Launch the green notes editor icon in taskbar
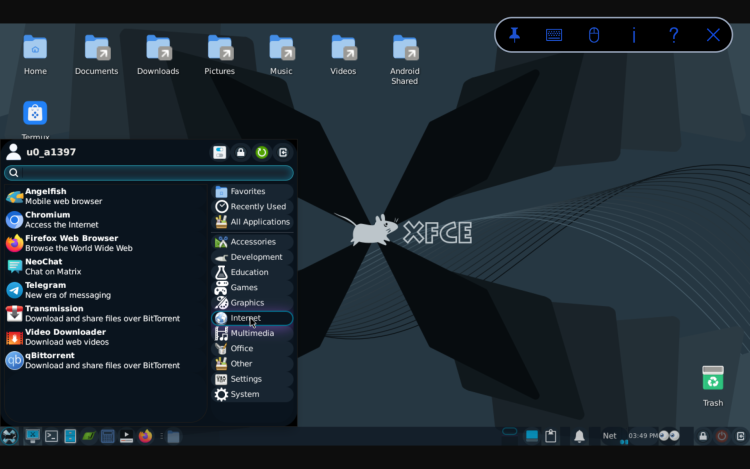The image size is (750, 469). coord(89,436)
